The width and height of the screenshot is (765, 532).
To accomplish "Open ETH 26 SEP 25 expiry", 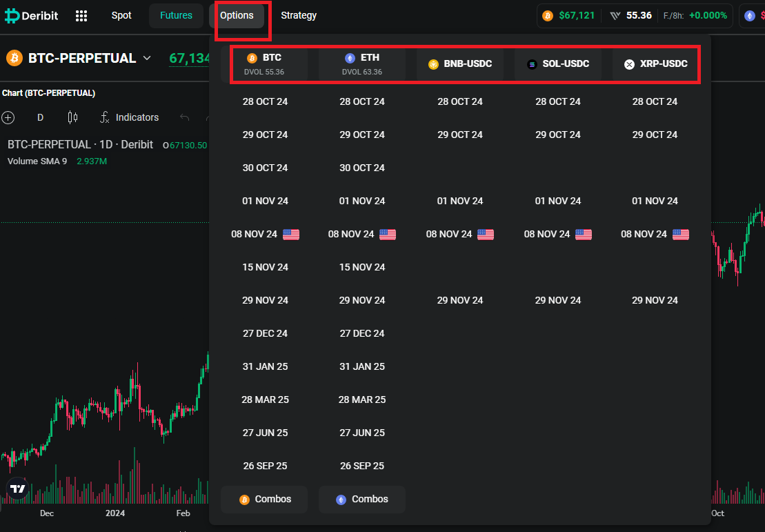I will 362,466.
